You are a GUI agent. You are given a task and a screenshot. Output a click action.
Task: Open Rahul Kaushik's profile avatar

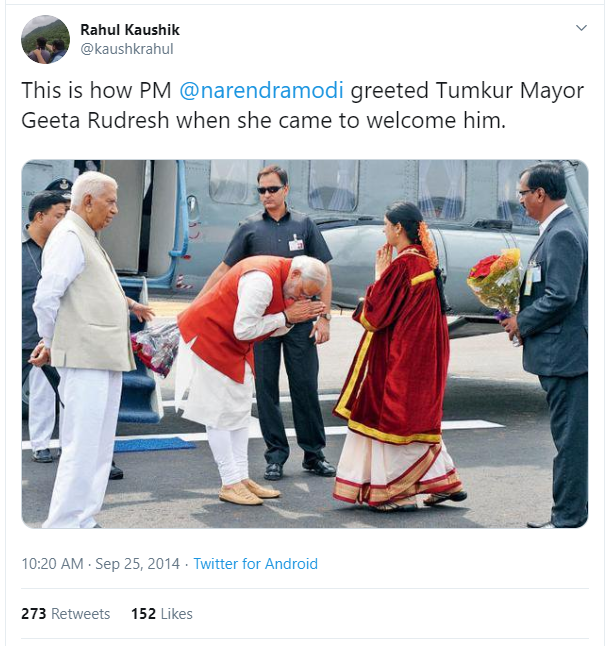45,40
